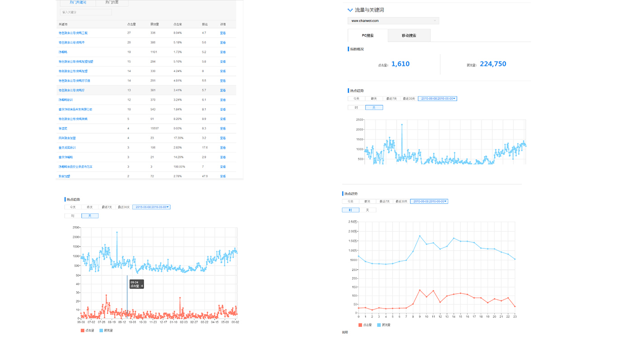
Task: Open details link for the 27-click keyword
Action: [x=223, y=33]
